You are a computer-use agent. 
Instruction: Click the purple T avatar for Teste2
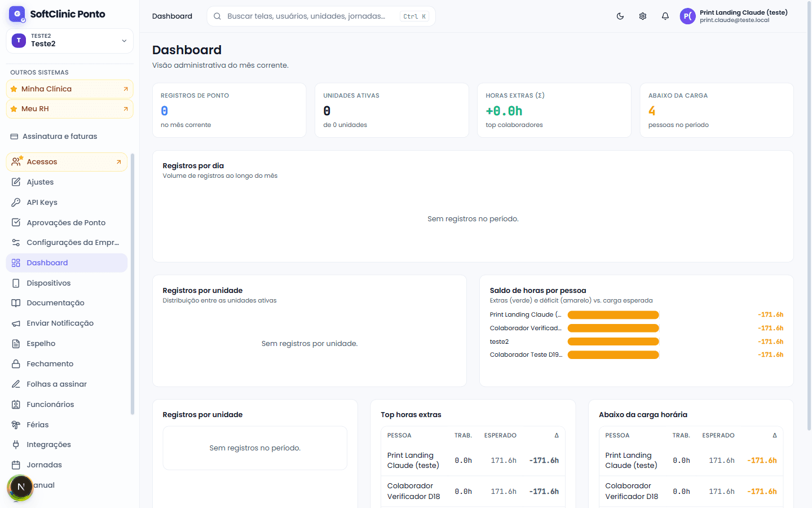point(19,41)
